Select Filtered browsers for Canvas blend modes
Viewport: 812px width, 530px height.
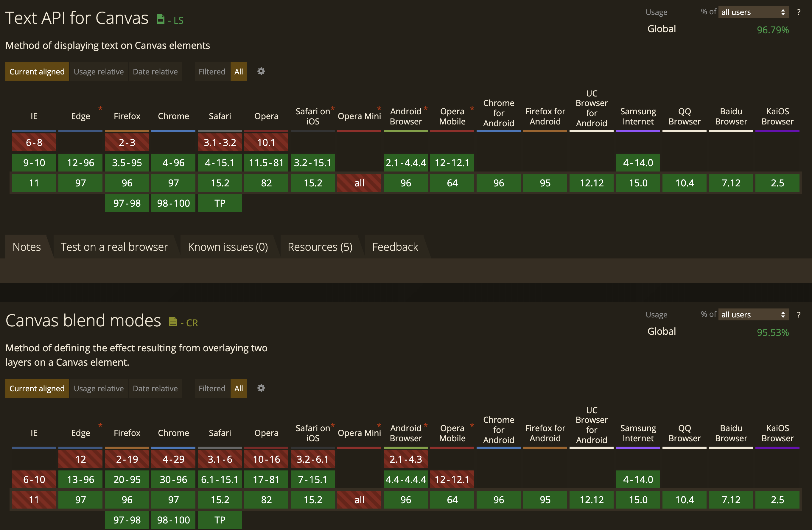212,389
